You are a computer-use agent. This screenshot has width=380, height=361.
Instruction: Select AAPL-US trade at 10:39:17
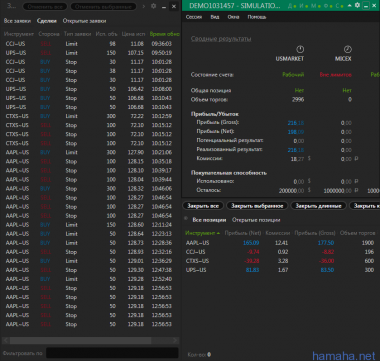pos(90,170)
